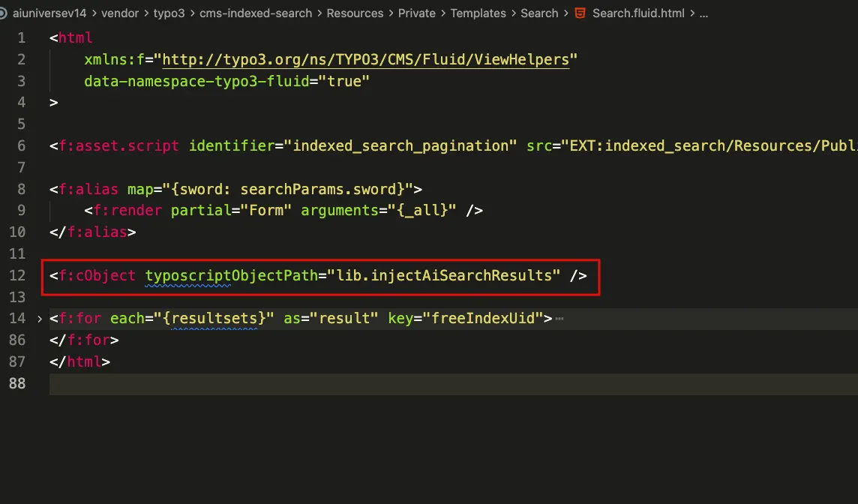Screen dimensions: 858x504
Task: Select the Private breadcrumb segment
Action: pos(417,13)
